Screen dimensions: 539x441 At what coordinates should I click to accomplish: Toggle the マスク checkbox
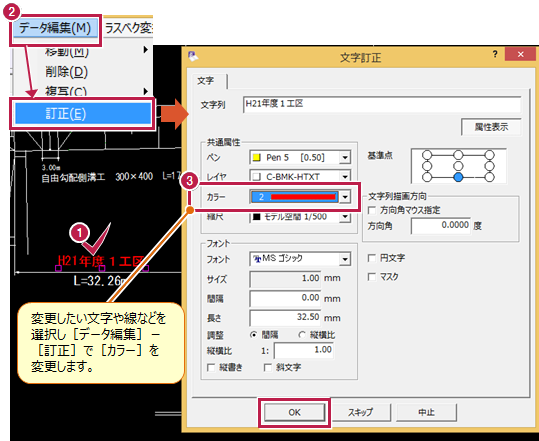372,277
